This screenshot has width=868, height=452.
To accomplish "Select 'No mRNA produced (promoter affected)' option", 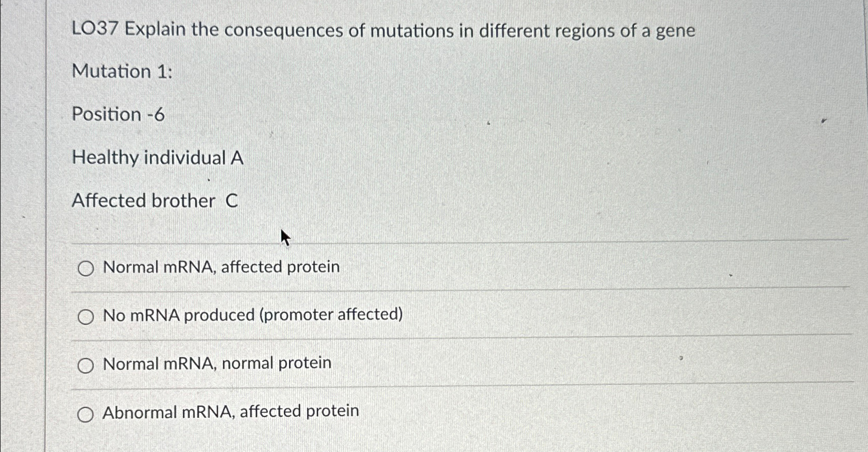I will pos(87,316).
